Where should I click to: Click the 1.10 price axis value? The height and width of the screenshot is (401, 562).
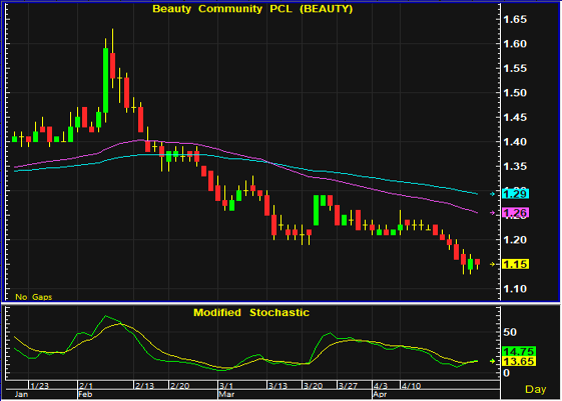point(515,289)
